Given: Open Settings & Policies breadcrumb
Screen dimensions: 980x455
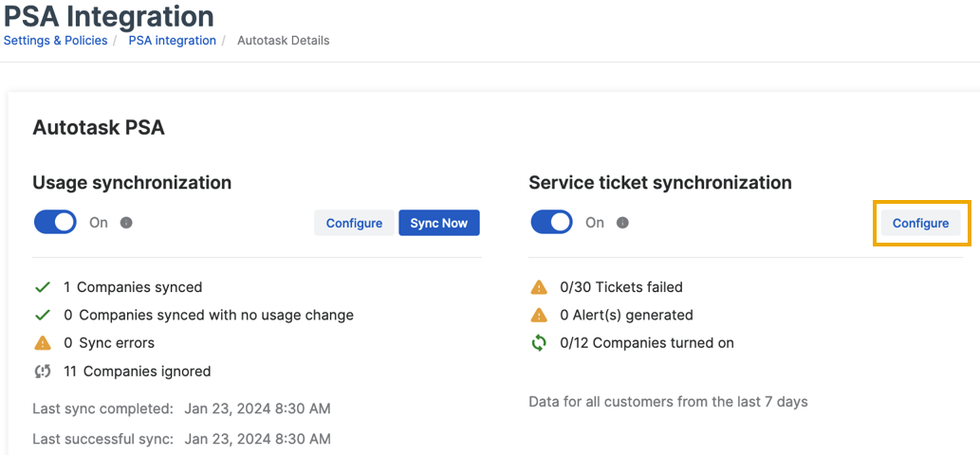Looking at the screenshot, I should point(55,41).
